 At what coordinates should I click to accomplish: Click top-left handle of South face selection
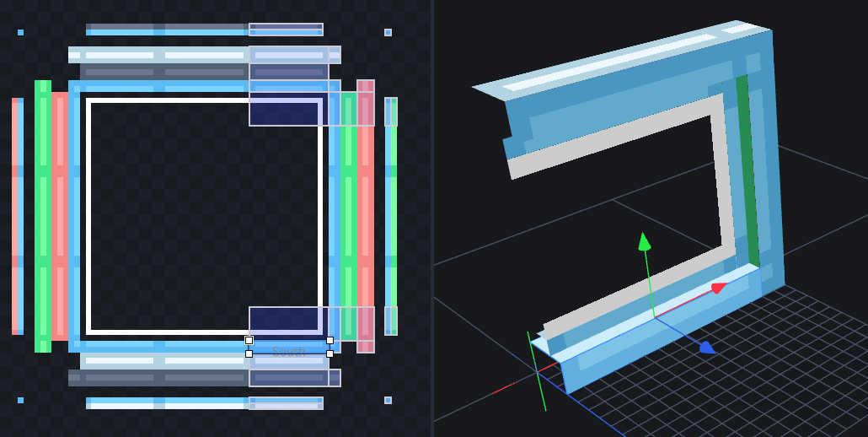click(x=249, y=340)
